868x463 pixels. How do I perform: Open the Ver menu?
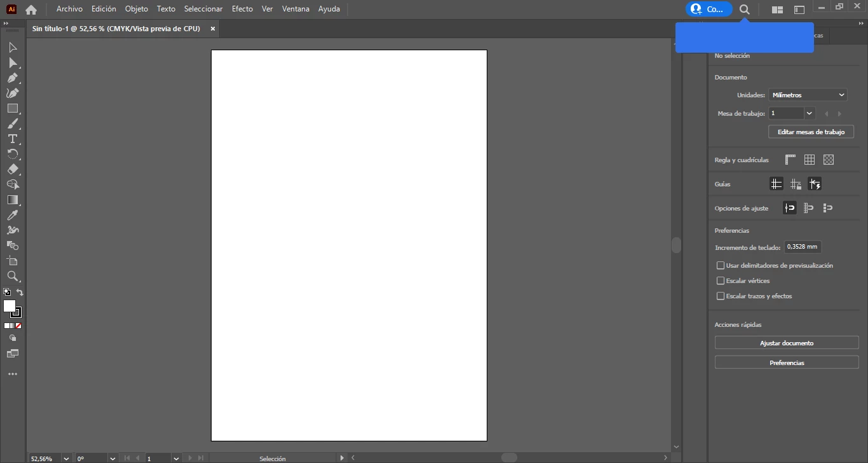point(268,9)
